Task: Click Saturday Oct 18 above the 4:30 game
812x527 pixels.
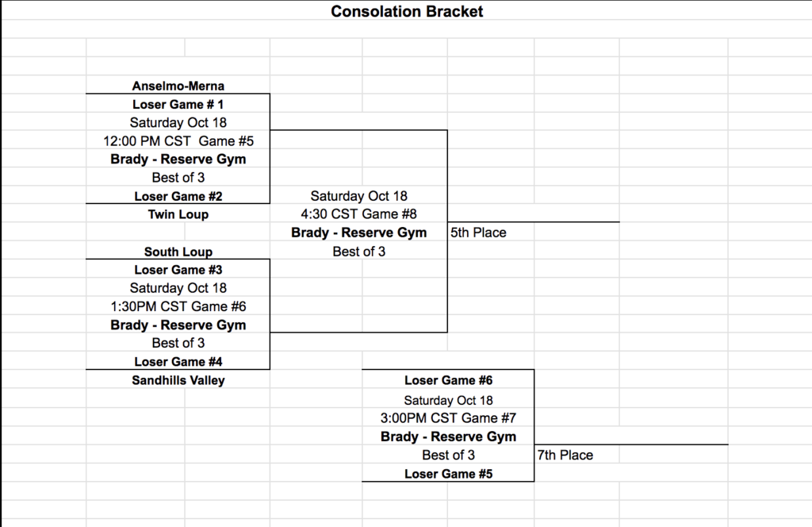Action: click(358, 196)
